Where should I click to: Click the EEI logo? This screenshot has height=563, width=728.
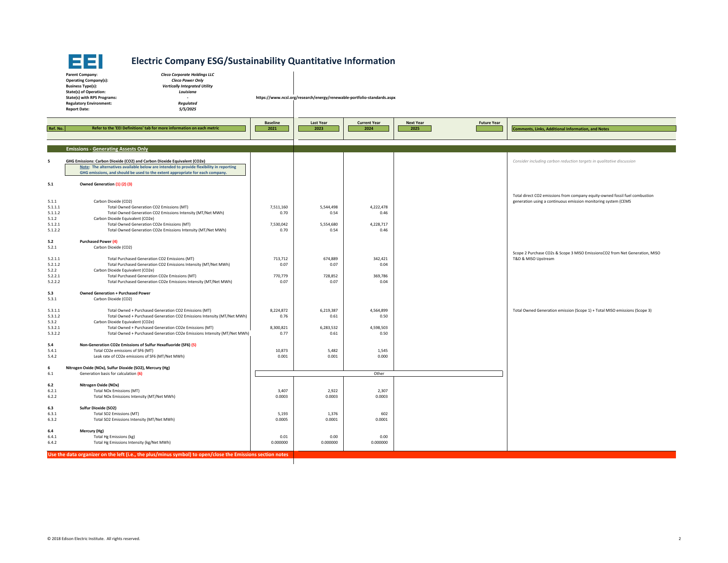click(86, 61)
